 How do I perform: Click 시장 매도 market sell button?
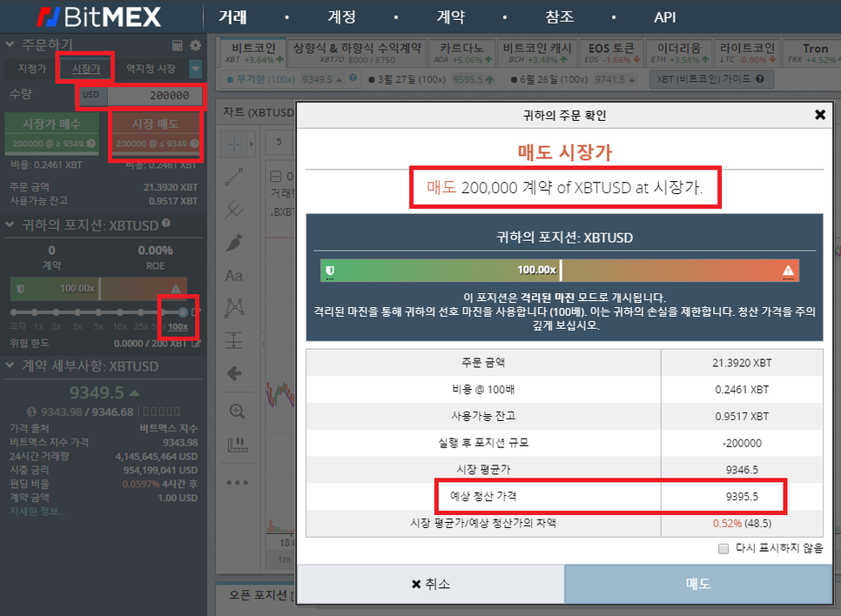point(156,133)
